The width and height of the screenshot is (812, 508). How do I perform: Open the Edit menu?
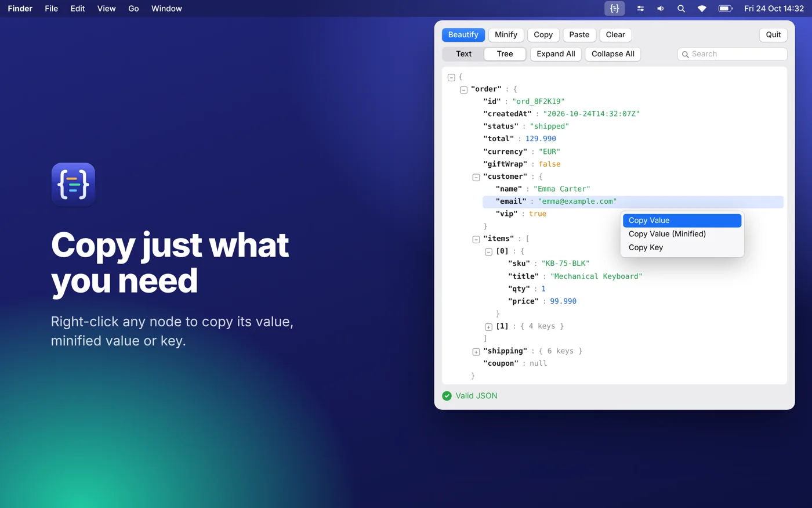[x=78, y=9]
